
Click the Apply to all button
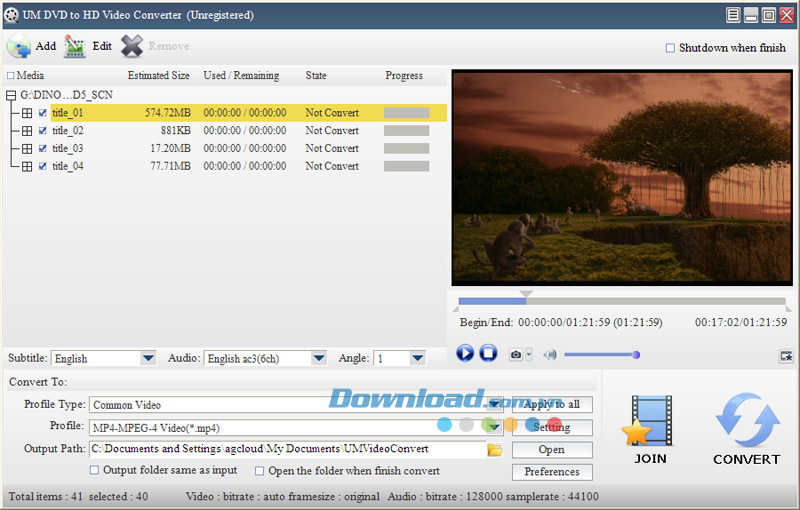pos(552,404)
